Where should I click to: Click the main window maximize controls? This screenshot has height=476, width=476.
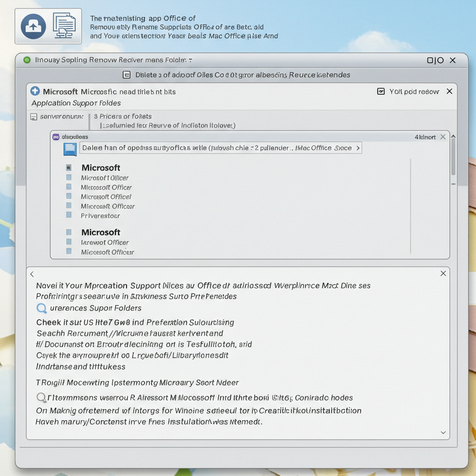coord(435,60)
